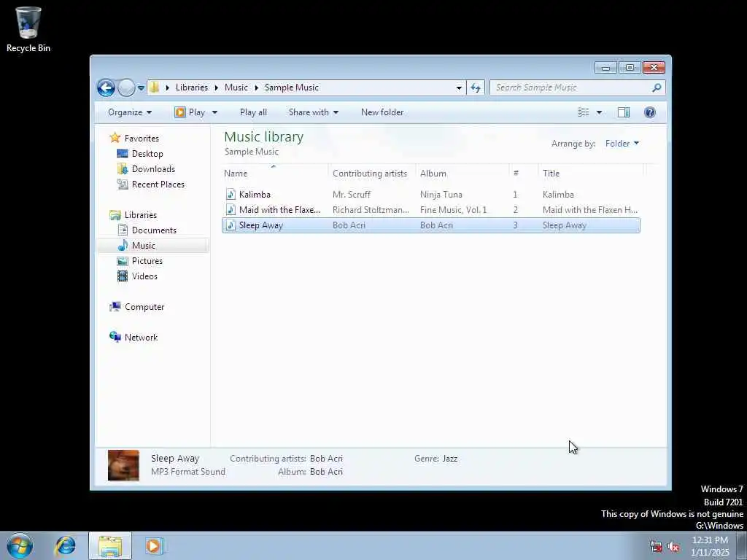Open the Recycle Bin desktop icon
Viewport: 747px width, 560px height.
pos(28,29)
